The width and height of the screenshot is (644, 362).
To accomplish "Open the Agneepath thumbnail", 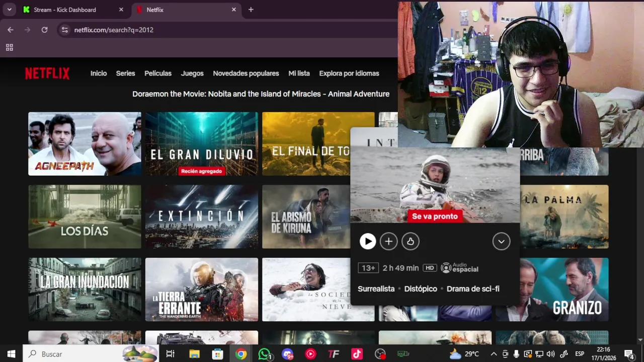I will tap(85, 144).
